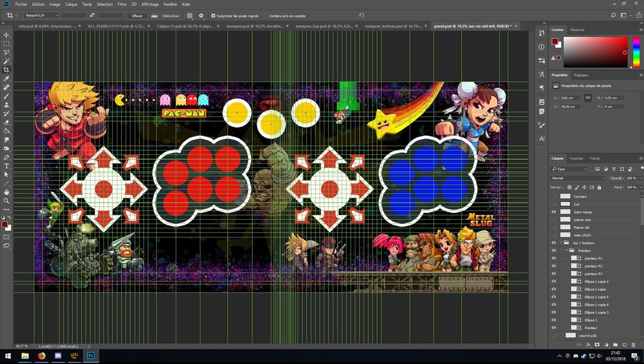Viewport: 644px width, 364px height.
Task: Select the horizontal Type tool
Action: pos(7,166)
